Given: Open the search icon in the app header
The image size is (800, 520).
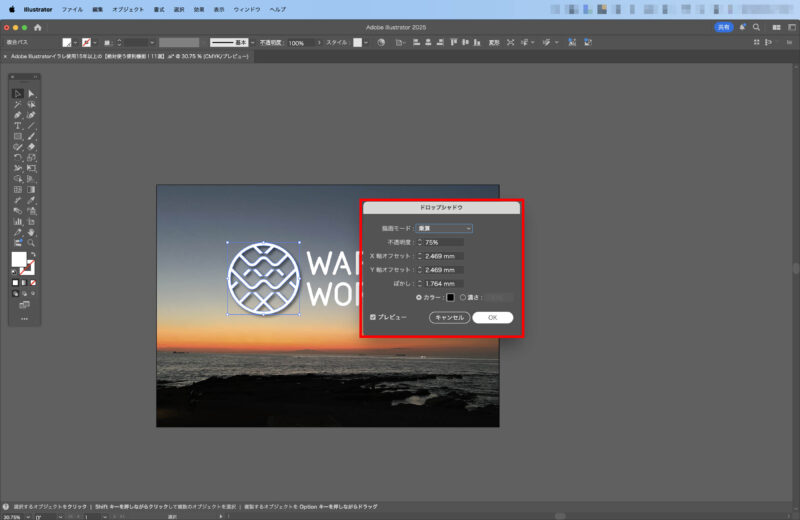Looking at the screenshot, I should point(756,27).
